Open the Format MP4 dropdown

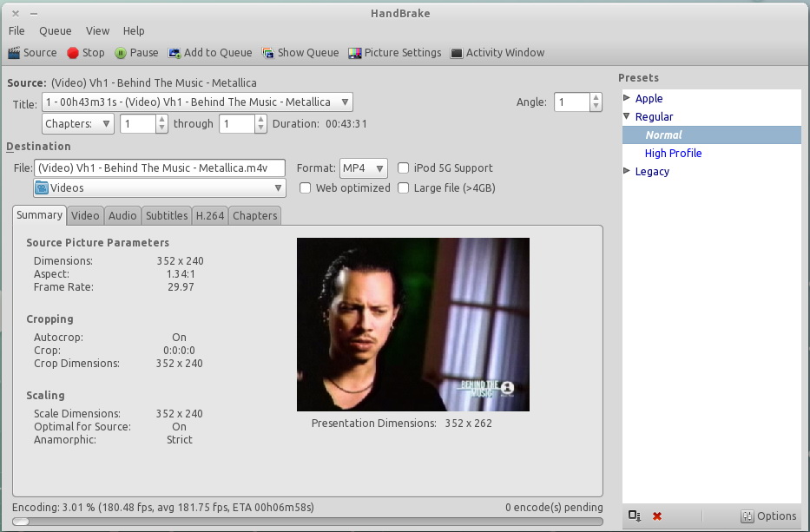(362, 168)
